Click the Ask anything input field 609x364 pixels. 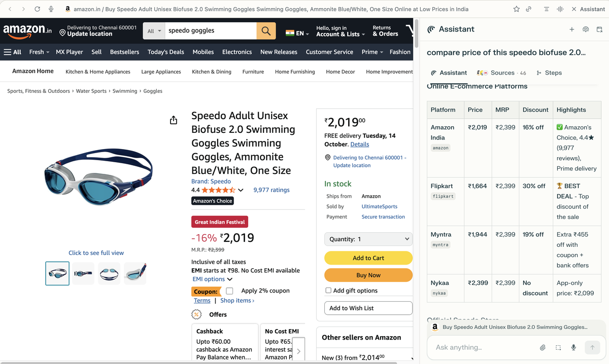482,347
